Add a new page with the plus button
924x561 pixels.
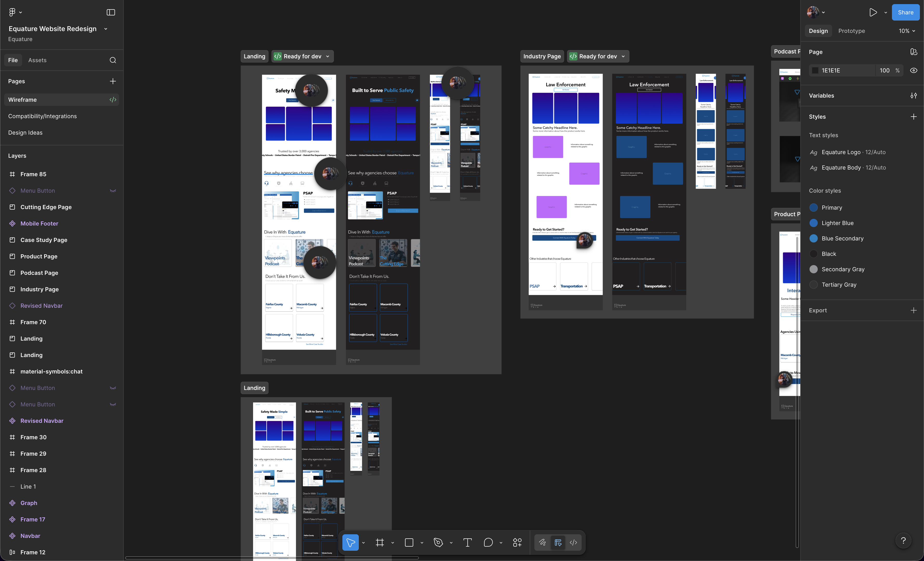(113, 81)
